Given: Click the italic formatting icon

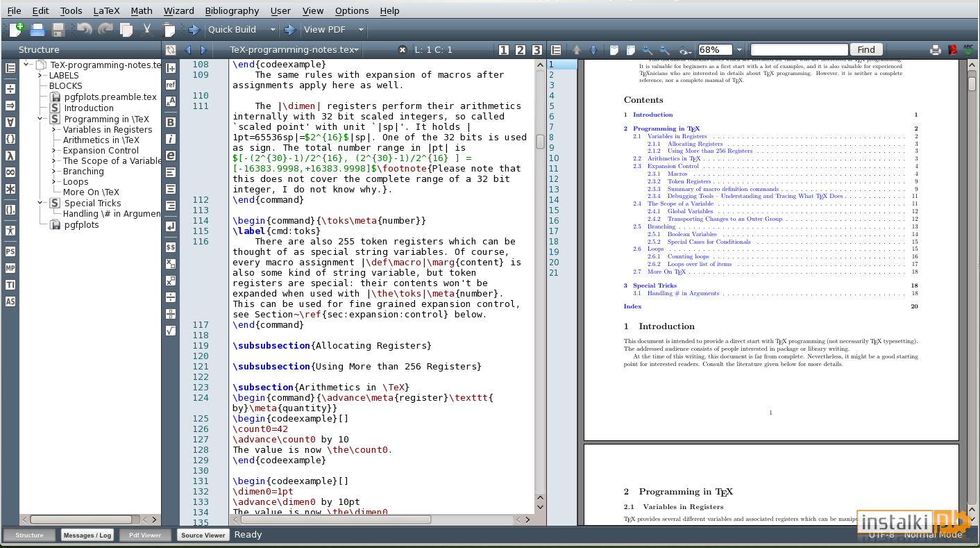Looking at the screenshot, I should click(x=171, y=138).
